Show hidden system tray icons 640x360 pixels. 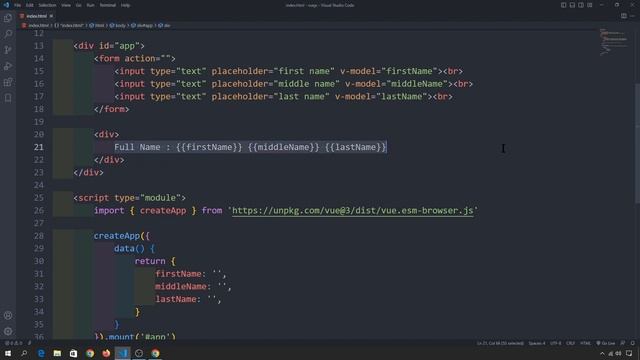point(602,354)
